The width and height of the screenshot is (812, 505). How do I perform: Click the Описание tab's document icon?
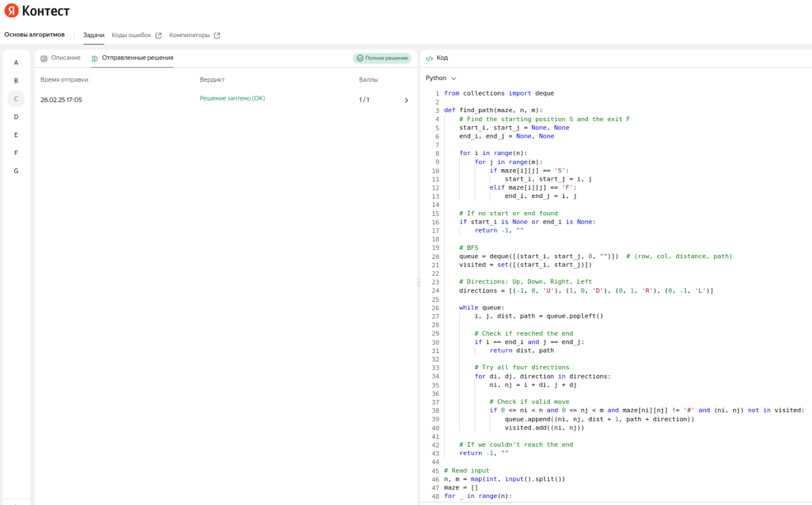(x=44, y=58)
